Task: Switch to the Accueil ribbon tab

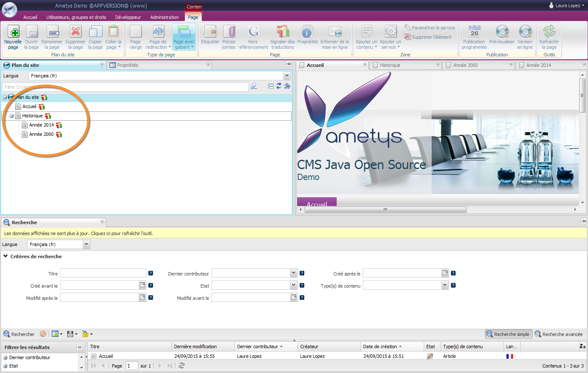Action: [30, 17]
